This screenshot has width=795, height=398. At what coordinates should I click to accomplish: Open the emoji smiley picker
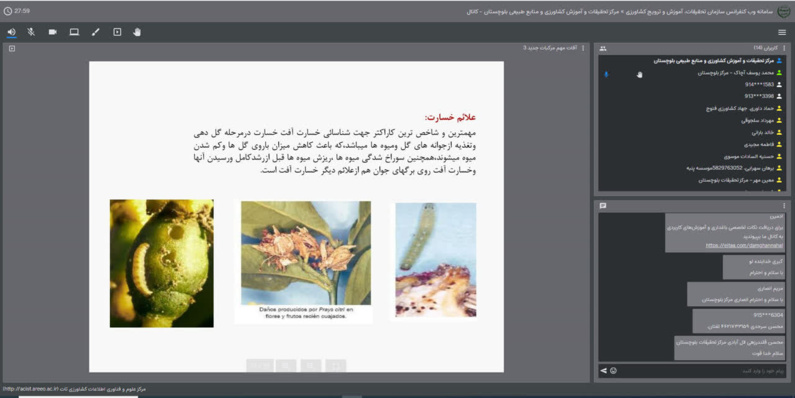(x=613, y=371)
